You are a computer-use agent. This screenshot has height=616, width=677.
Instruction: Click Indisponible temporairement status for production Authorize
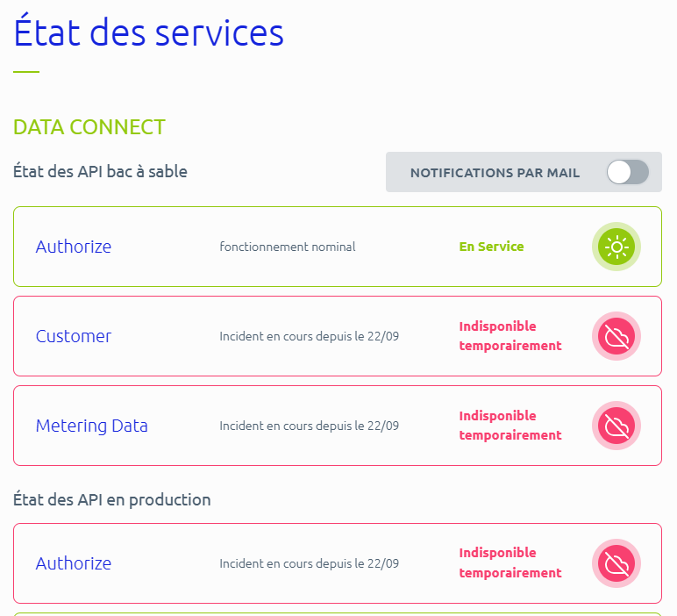tap(510, 562)
